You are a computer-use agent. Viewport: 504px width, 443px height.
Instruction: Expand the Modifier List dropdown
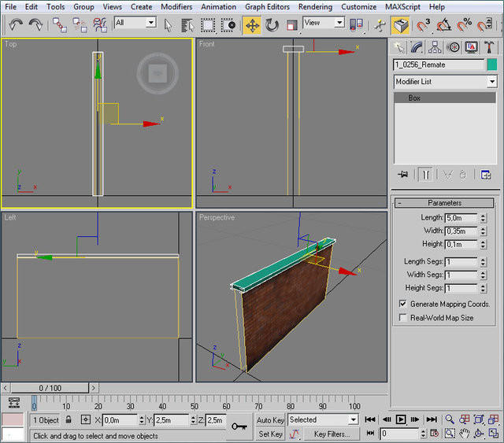(492, 82)
